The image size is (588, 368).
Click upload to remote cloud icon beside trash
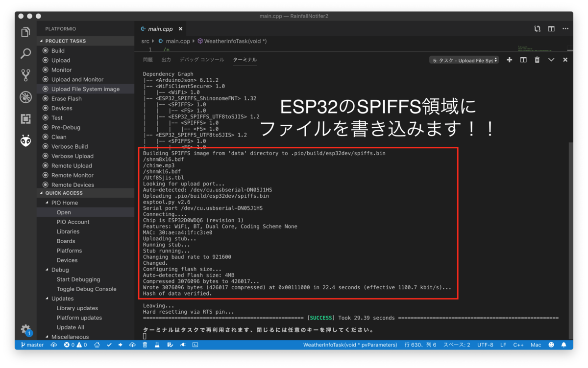tap(132, 345)
